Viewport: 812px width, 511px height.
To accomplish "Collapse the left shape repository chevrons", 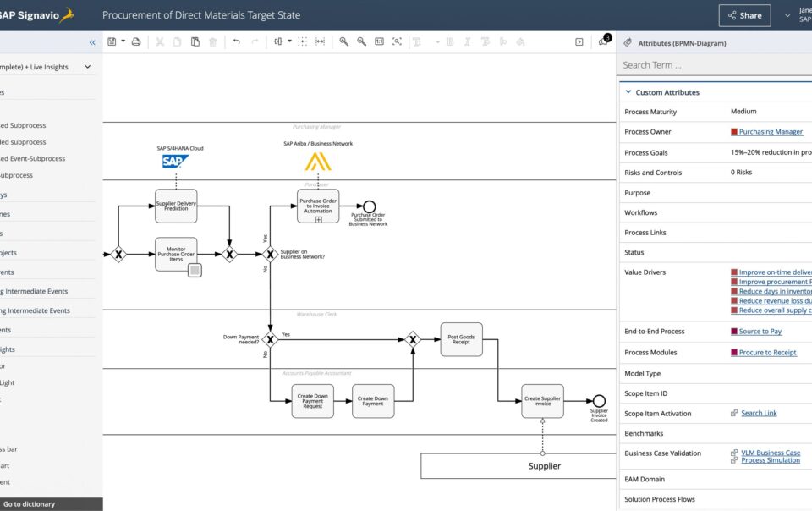I will pyautogui.click(x=92, y=42).
